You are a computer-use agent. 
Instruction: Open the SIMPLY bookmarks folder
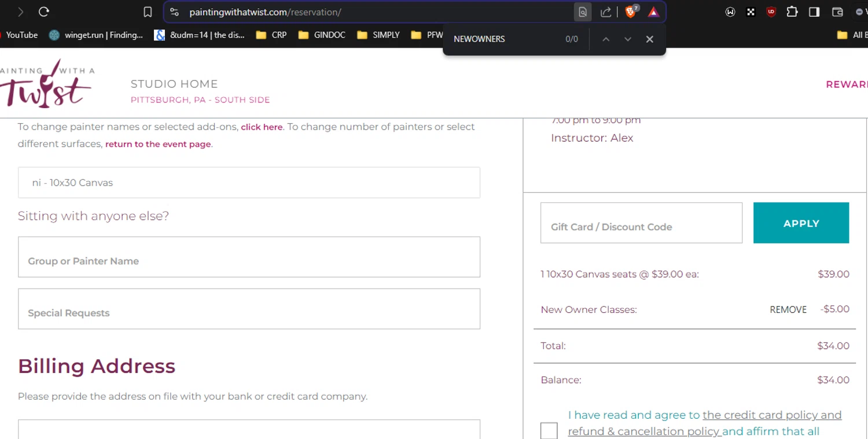pyautogui.click(x=378, y=35)
